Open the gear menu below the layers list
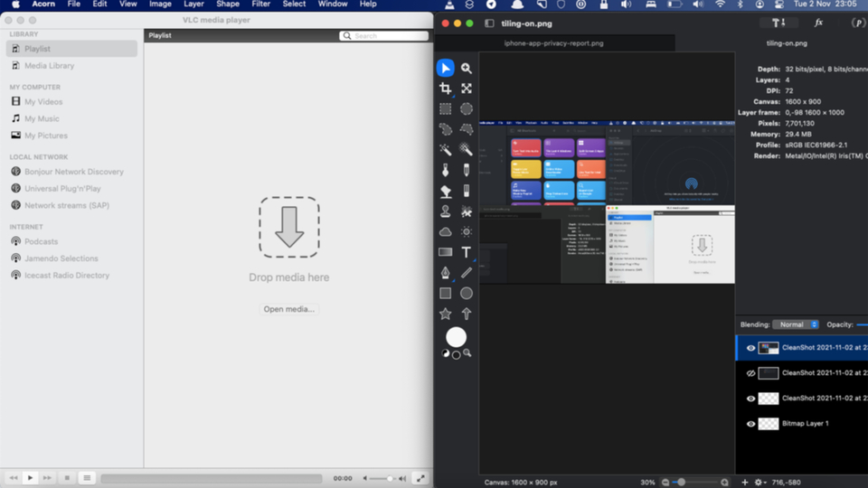 (760, 483)
